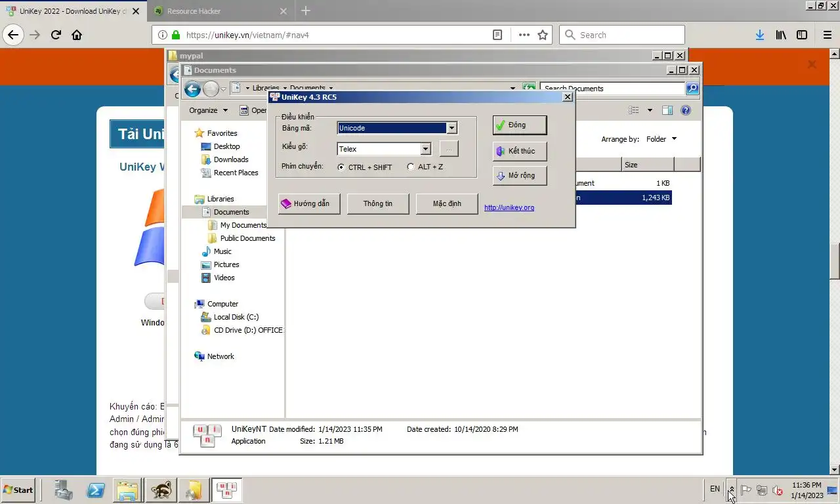Open Music library in navigation pane
The image size is (840, 504).
217,251
